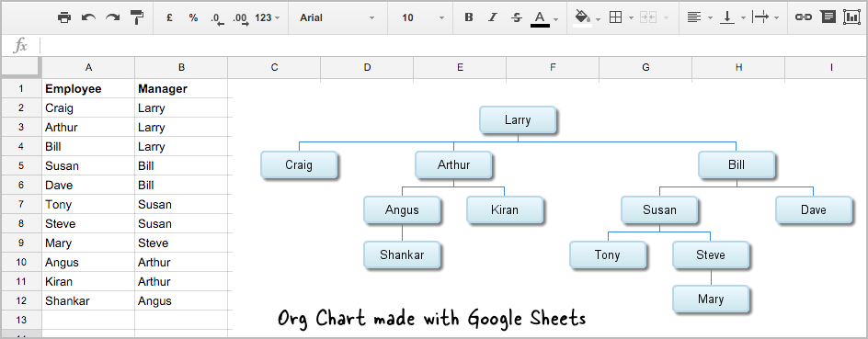
Task: Click the Merge cells icon
Action: [647, 17]
